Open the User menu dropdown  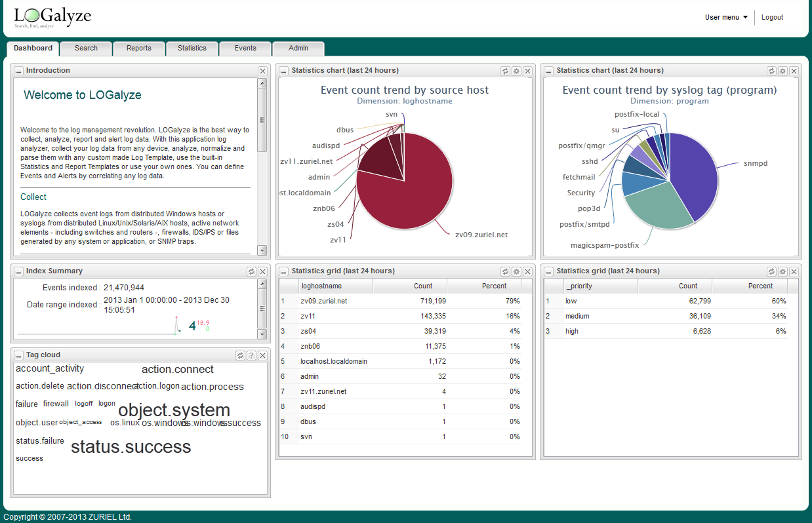click(726, 18)
